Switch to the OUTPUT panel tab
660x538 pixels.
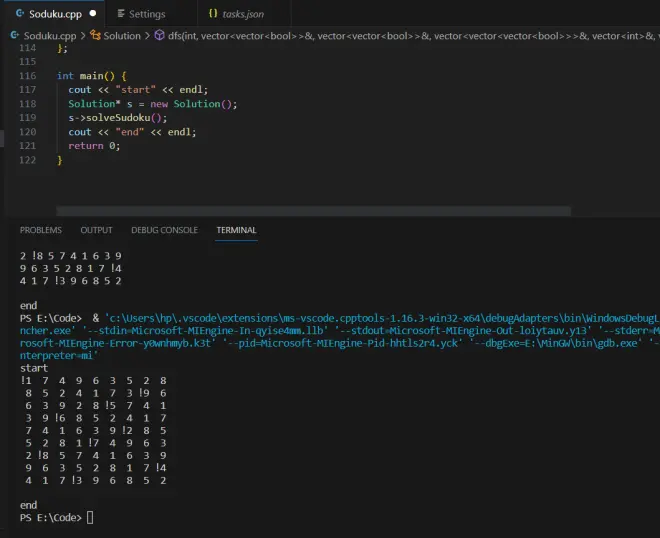click(x=96, y=230)
